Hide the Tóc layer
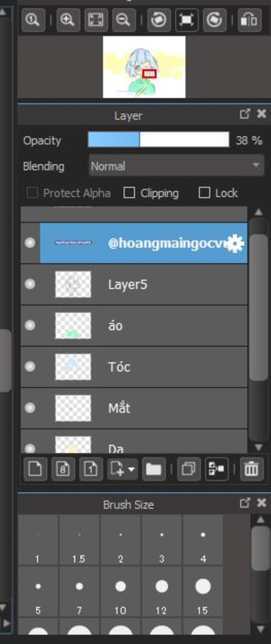 coord(30,367)
